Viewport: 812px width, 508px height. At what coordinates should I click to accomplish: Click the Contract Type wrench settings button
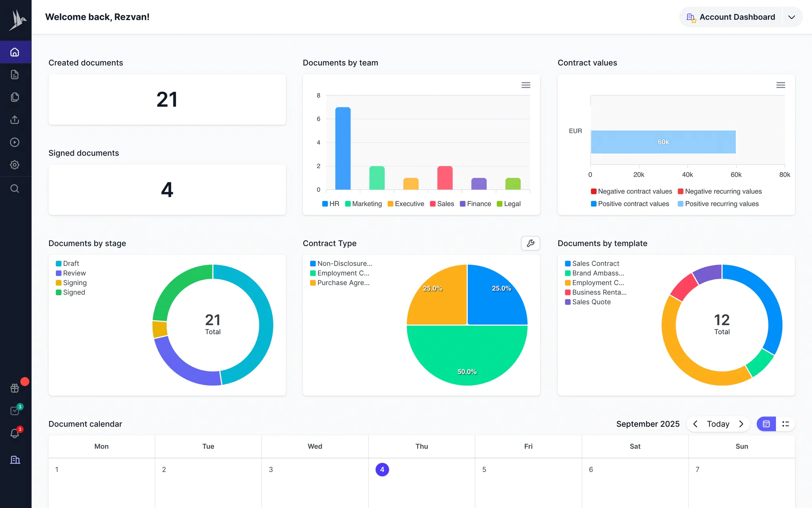(x=530, y=243)
